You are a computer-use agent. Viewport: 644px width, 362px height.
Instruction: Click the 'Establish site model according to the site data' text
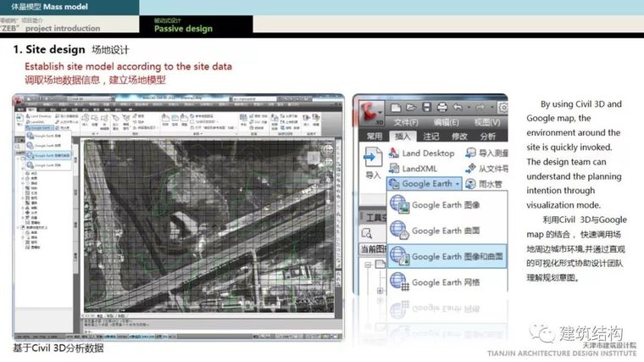point(128,66)
